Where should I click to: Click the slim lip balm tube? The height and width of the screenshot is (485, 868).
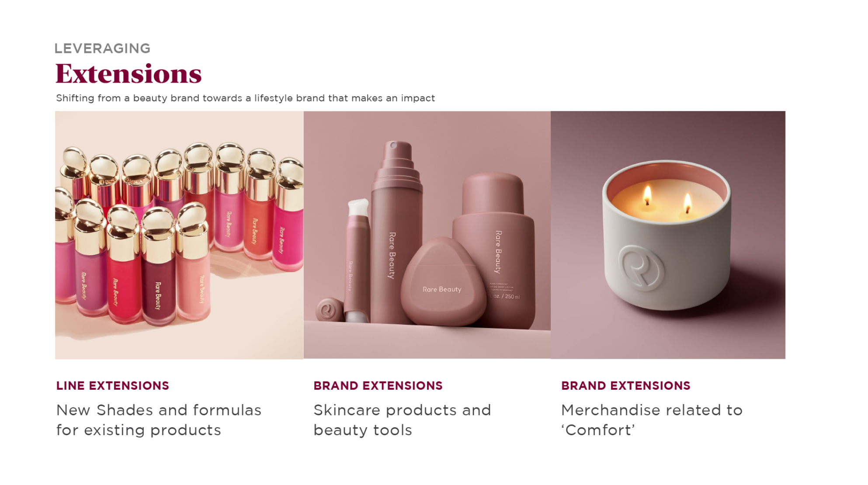[x=358, y=261]
